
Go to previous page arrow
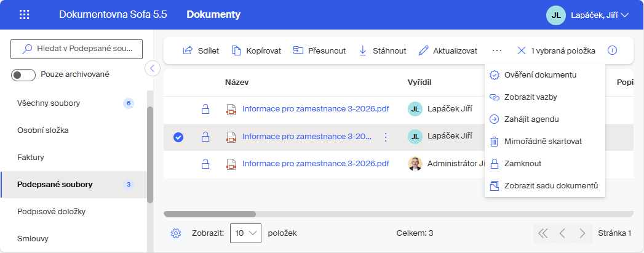pos(562,233)
